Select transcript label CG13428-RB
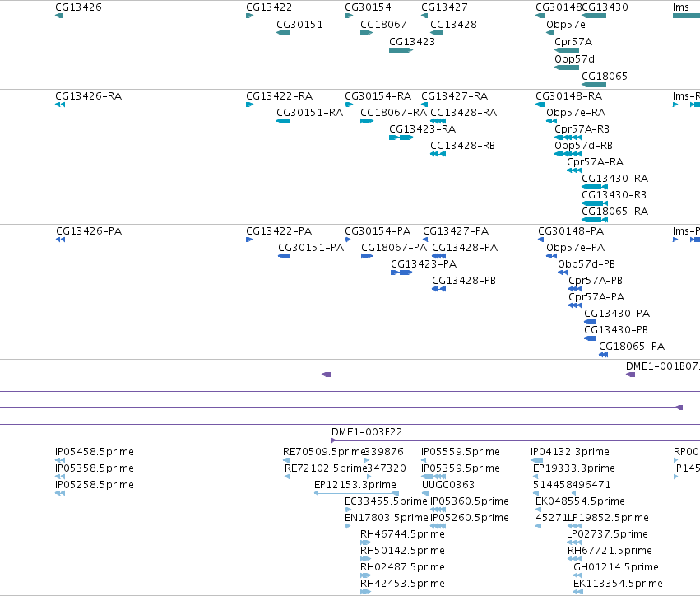 tap(462, 146)
